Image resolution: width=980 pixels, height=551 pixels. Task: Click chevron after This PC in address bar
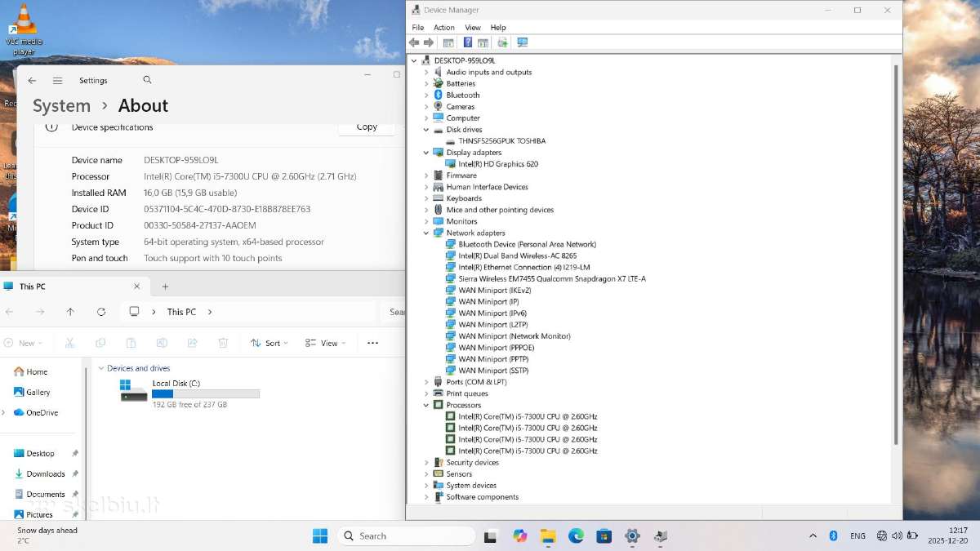[x=210, y=312]
